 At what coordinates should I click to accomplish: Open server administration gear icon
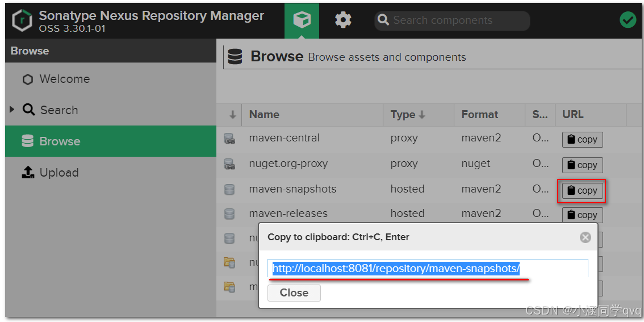(x=343, y=20)
